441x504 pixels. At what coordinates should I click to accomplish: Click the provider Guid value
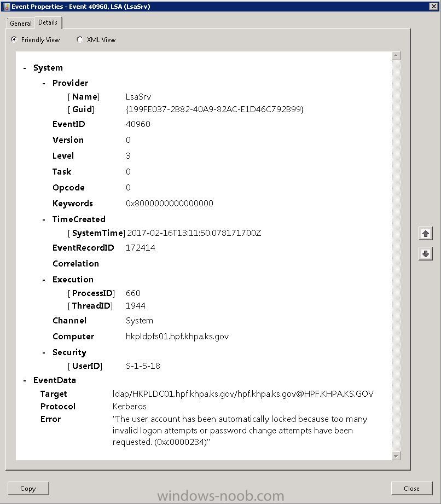(214, 109)
